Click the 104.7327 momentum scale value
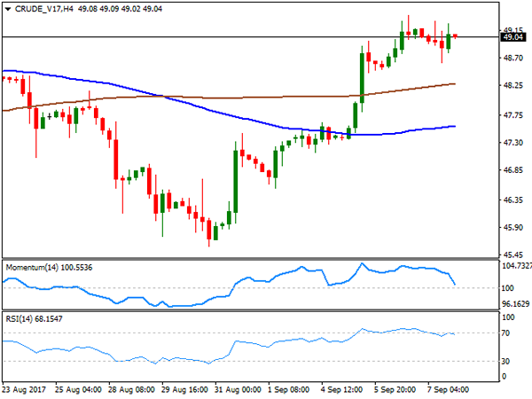This screenshot has width=532, height=399. pos(516,266)
